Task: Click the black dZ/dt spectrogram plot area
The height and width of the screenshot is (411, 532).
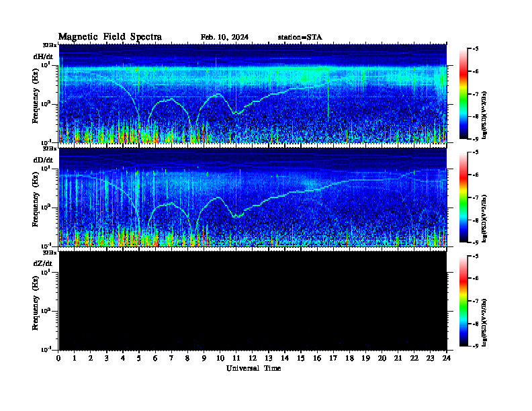Action: pyautogui.click(x=253, y=301)
